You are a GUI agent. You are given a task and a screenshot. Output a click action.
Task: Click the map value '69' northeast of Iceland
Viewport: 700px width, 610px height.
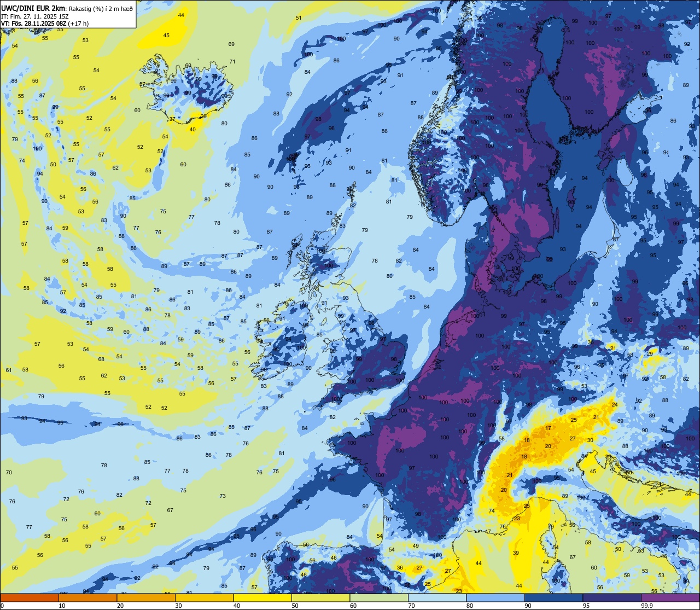click(231, 44)
